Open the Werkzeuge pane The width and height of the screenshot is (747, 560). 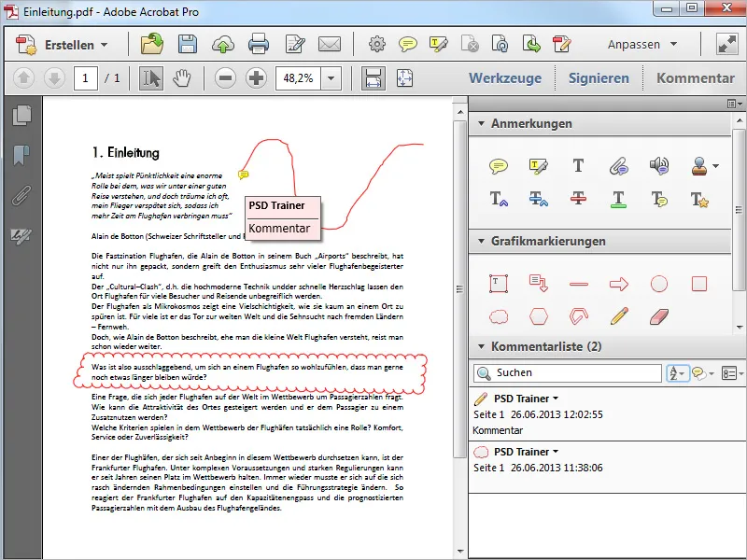pos(505,78)
